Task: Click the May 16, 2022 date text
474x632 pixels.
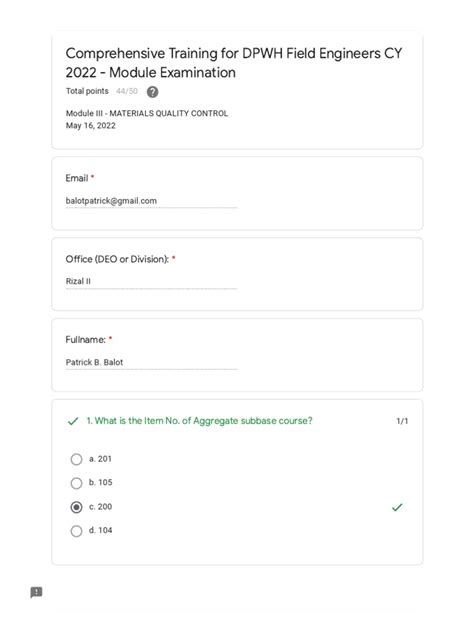Action: pyautogui.click(x=91, y=125)
